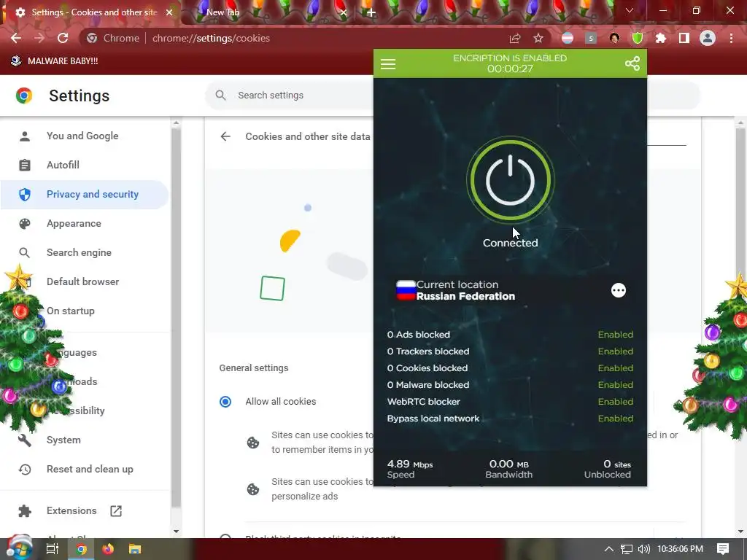Open the Extensions puzzle icon
Screen dimensions: 747x560
pos(661,38)
